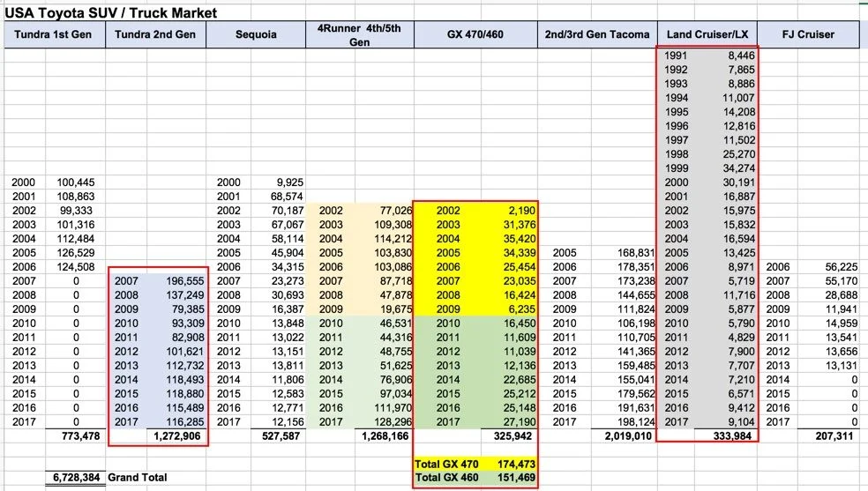Click Tacoma 2017 value 198,124

[636, 422]
